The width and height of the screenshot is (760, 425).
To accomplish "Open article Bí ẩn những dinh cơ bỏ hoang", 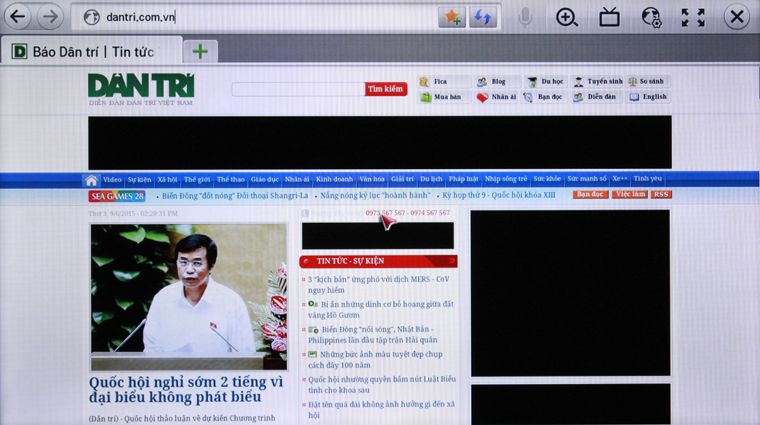I will [381, 310].
